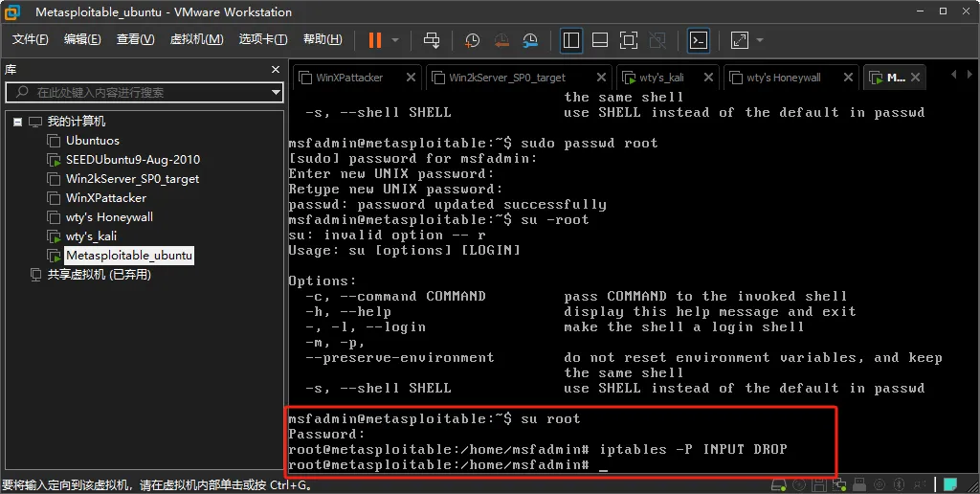The image size is (980, 494).
Task: Click the greyed-out Unity mode icon
Action: (x=657, y=40)
